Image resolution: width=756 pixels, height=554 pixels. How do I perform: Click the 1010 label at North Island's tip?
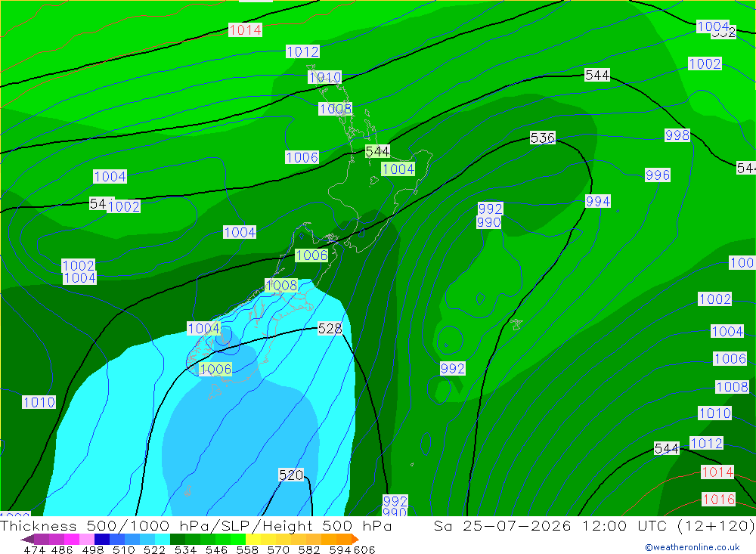[325, 77]
